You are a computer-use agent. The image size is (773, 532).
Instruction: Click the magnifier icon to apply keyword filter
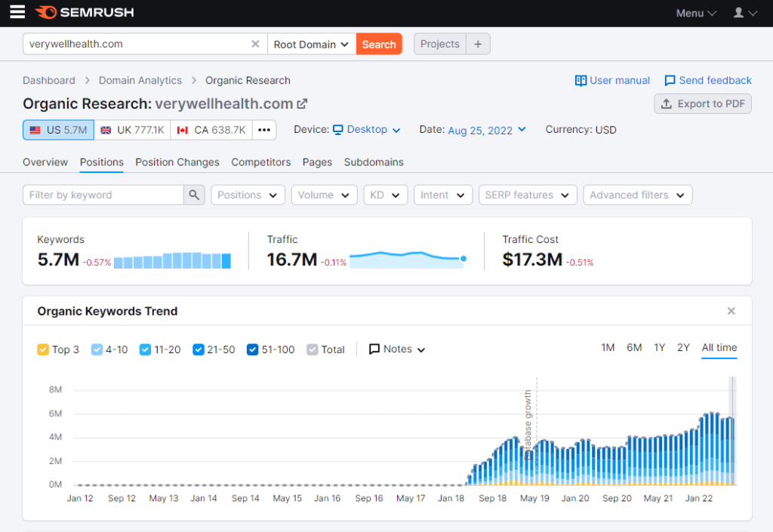coord(194,195)
